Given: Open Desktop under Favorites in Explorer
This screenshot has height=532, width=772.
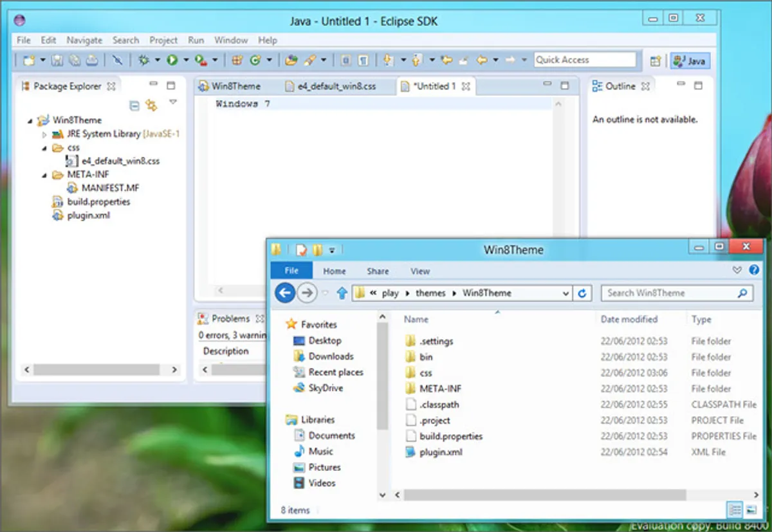Looking at the screenshot, I should [325, 341].
